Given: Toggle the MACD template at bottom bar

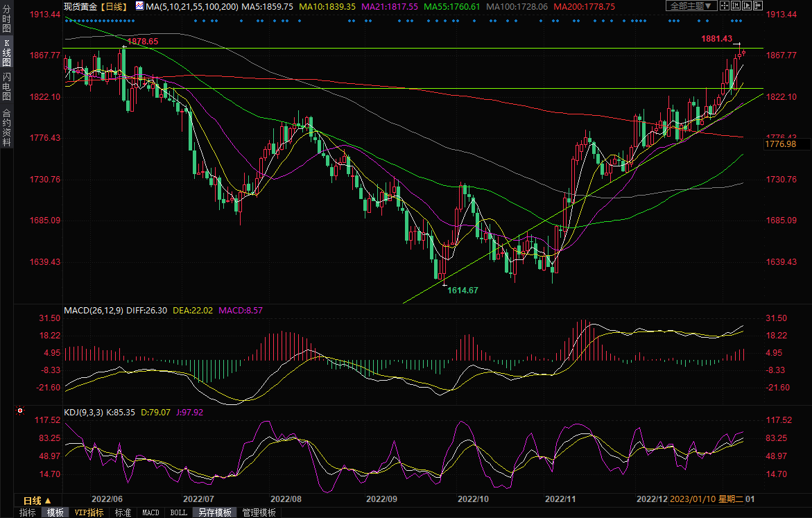Looking at the screenshot, I should coord(150,512).
